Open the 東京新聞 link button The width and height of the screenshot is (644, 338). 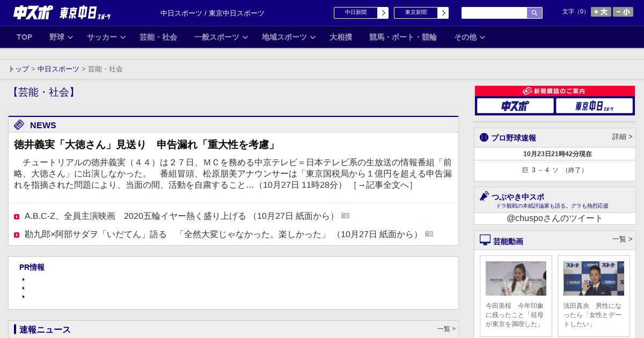416,13
